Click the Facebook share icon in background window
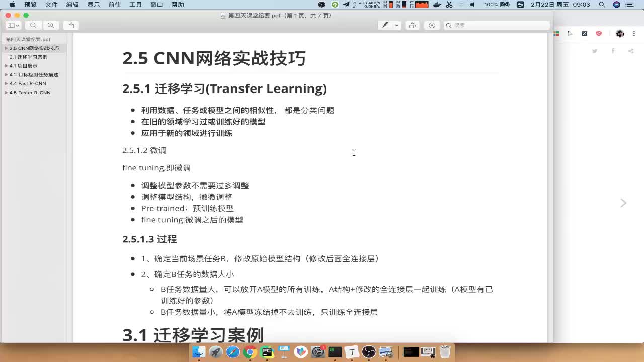 613,51
